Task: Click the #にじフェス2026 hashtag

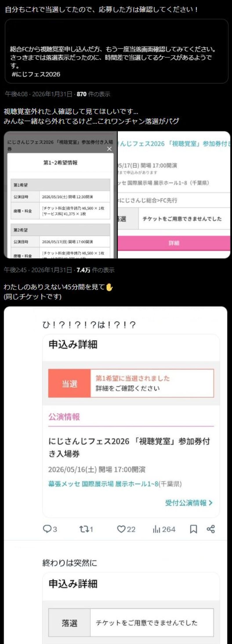Action: coord(36,74)
